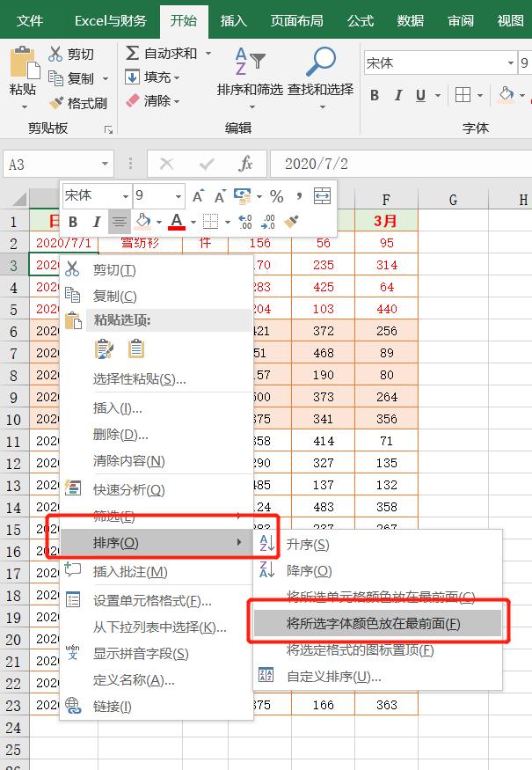Viewport: 532px width, 770px height.
Task: Click the formula bar Enter checkmark
Action: pyautogui.click(x=207, y=164)
